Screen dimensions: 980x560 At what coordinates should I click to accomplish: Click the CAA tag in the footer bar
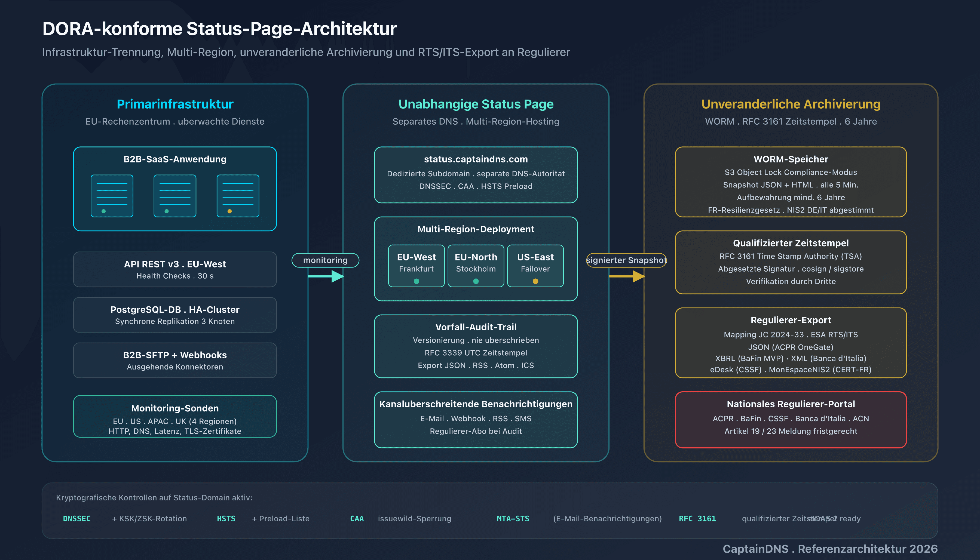[357, 518]
